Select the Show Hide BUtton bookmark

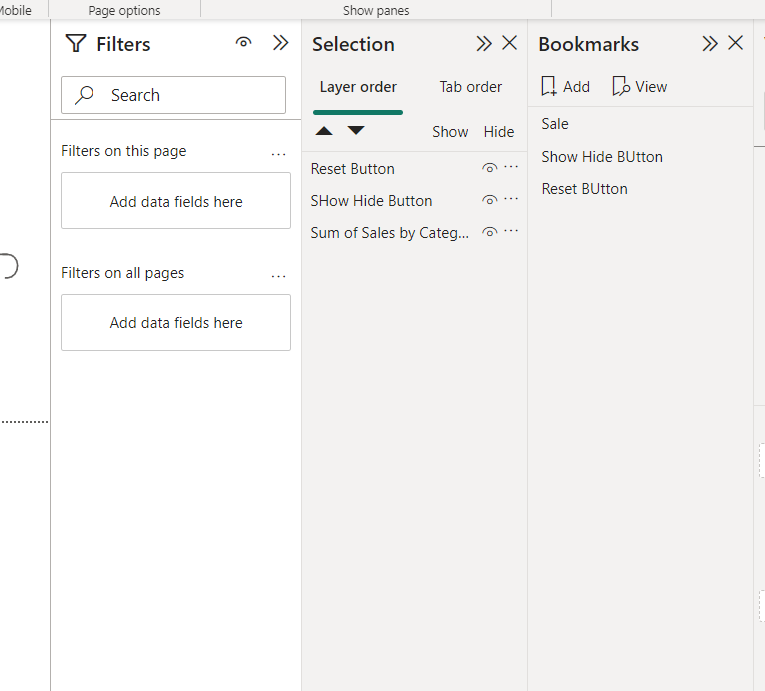tap(602, 157)
